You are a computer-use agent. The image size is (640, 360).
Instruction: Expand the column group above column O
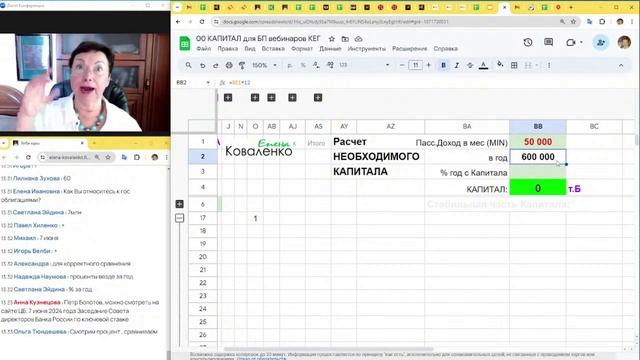click(x=255, y=98)
